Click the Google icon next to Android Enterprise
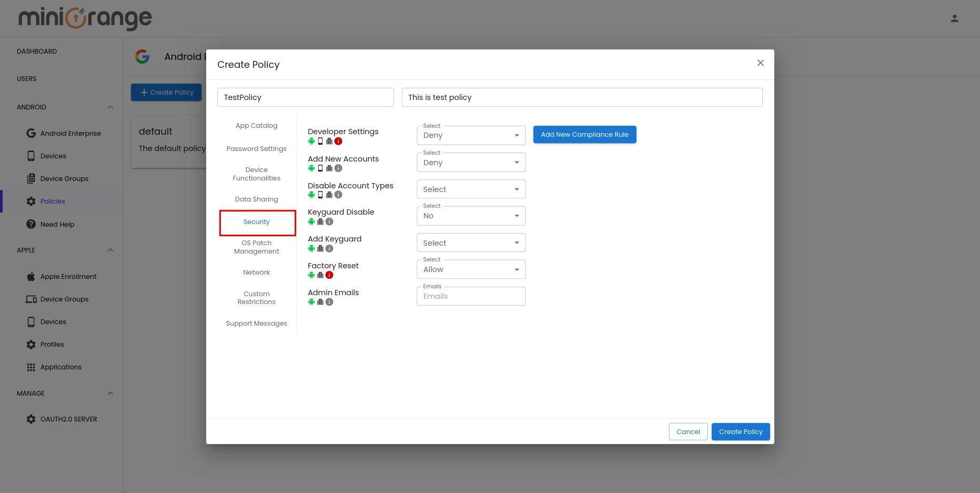980x493 pixels. click(31, 133)
